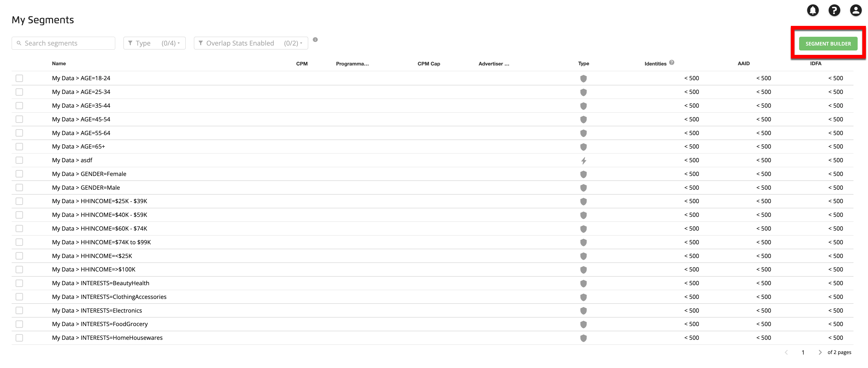Click the page number 1 field
The image size is (868, 368).
(x=803, y=352)
